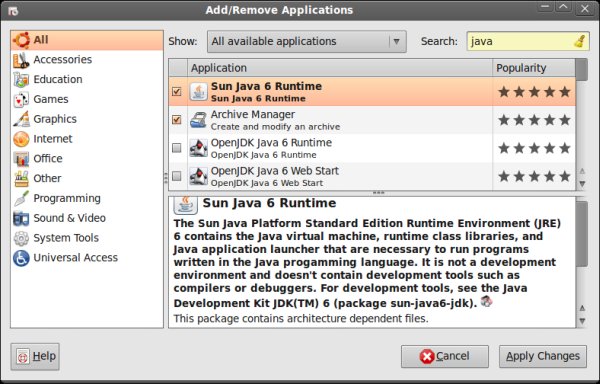The height and width of the screenshot is (384, 600).
Task: Select the System Tools category label
Action: pyautogui.click(x=66, y=238)
